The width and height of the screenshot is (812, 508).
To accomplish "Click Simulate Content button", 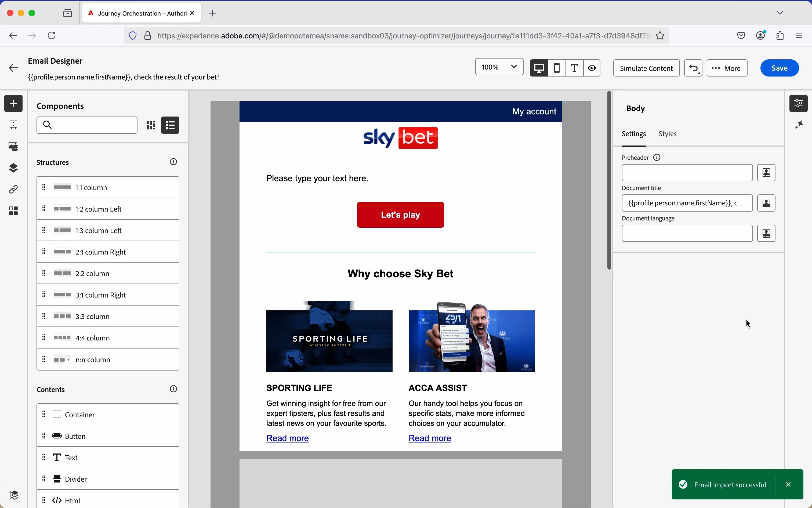I will pos(647,68).
